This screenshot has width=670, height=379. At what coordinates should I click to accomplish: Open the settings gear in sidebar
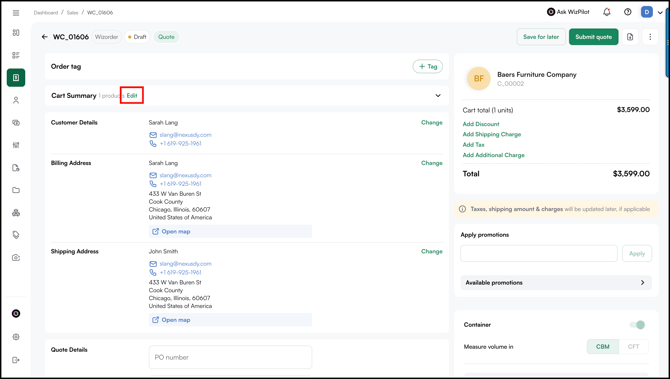point(16,337)
